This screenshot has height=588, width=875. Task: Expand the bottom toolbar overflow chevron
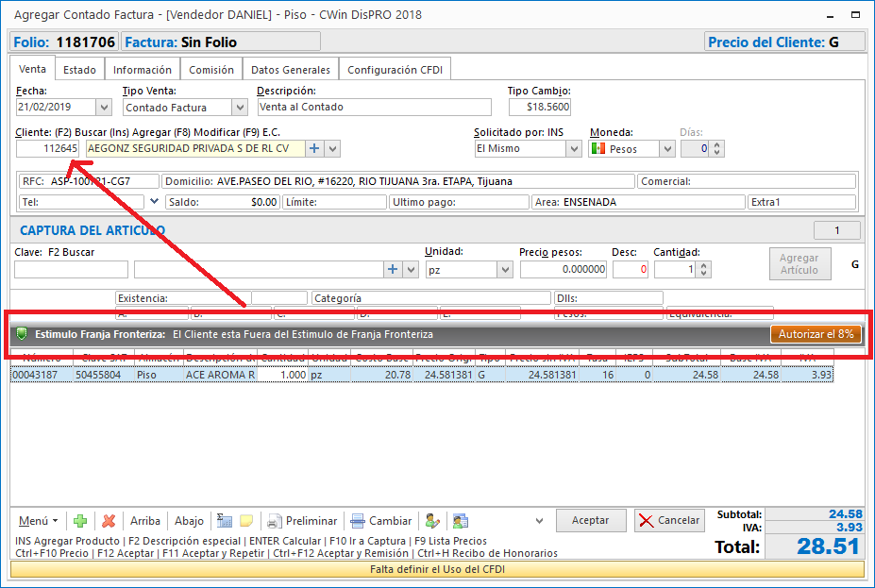click(x=539, y=521)
